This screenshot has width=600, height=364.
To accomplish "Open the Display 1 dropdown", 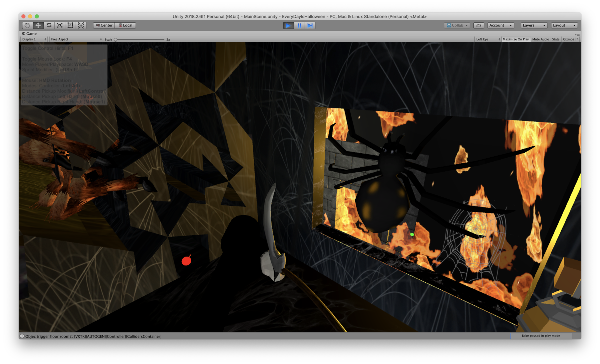I will tap(34, 39).
